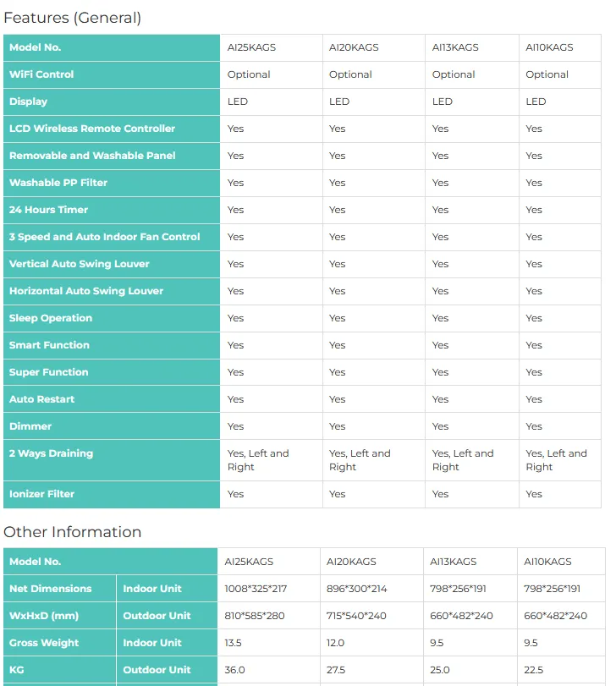Click the AI25KAGS model cell in Features table
Viewport: 616px width, 686px height.
(x=251, y=47)
